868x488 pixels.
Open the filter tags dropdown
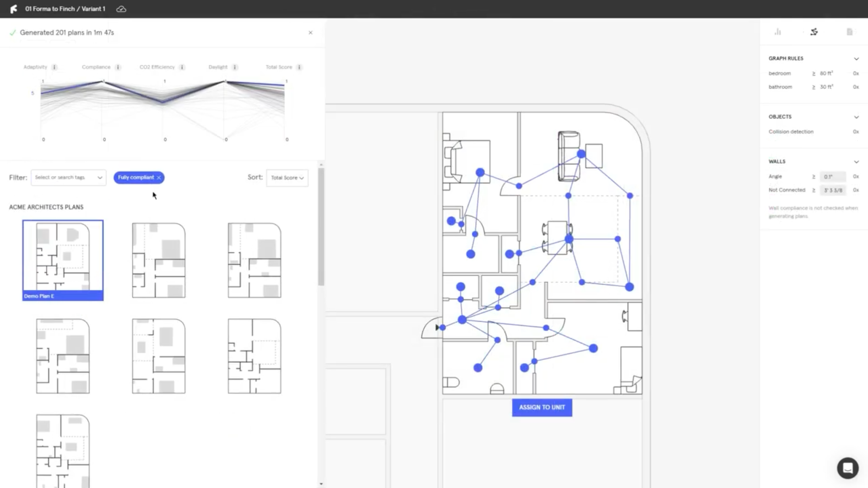pos(69,178)
